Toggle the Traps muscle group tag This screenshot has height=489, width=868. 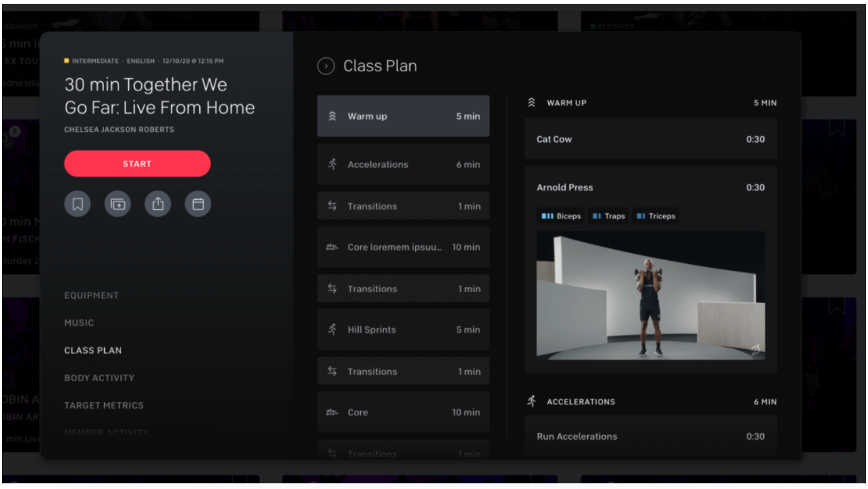coord(607,216)
